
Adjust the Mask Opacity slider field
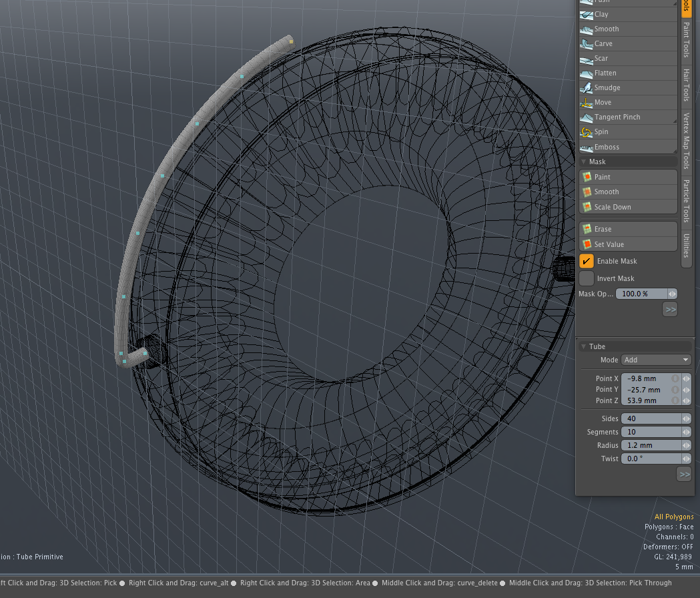[641, 294]
